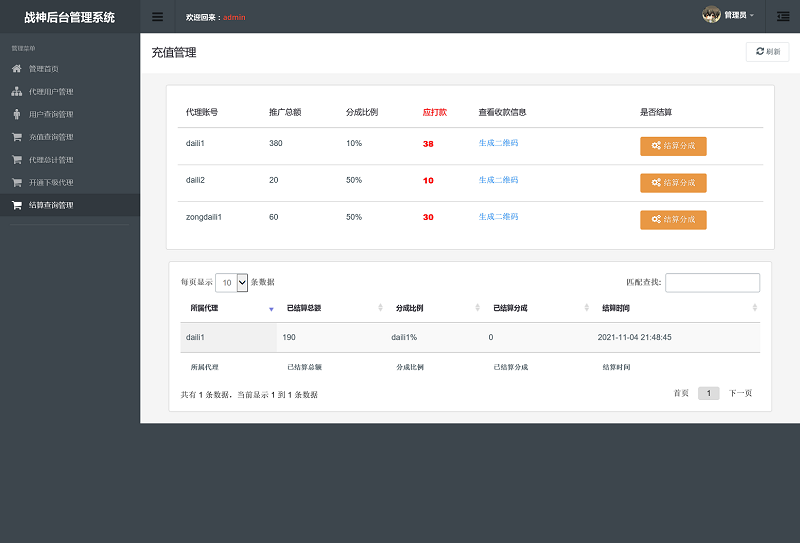Screen dimensions: 800x543
Task: Click cart icon beside 开通下级代理
Action: 17,182
